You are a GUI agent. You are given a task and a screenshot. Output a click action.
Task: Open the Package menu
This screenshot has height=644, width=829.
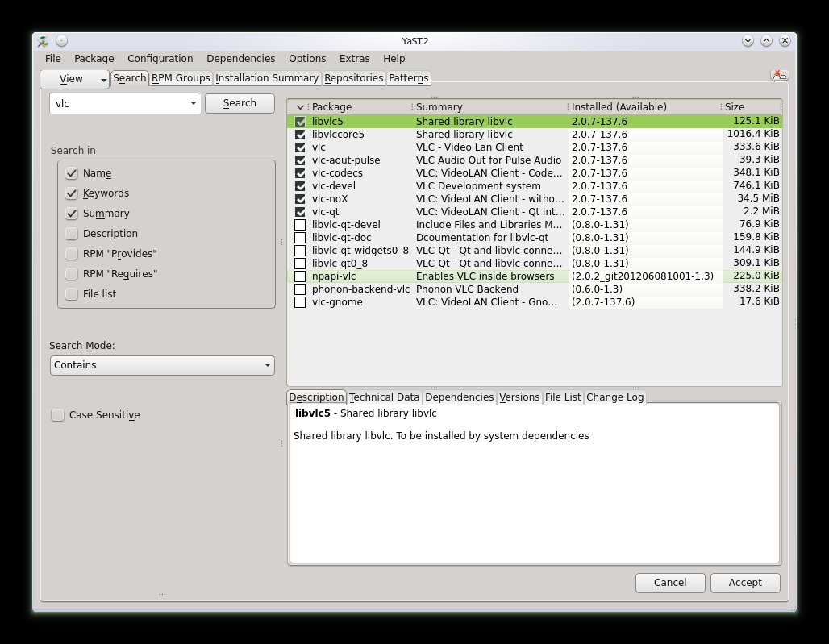point(94,59)
